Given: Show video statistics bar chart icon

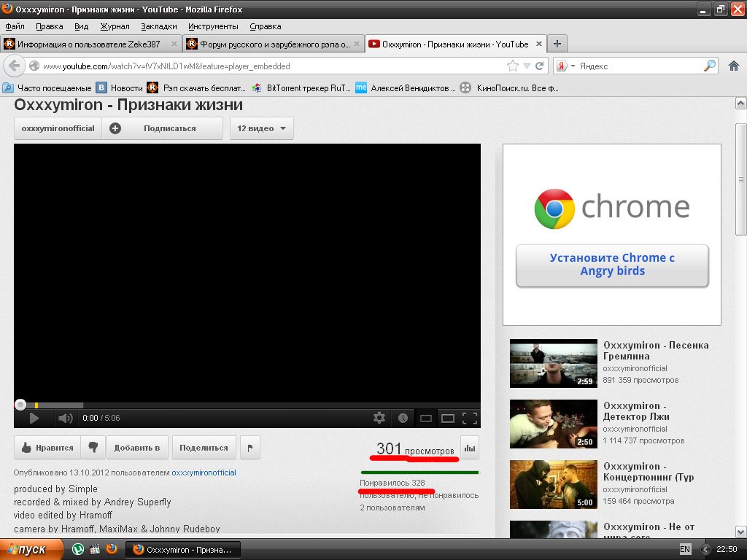Looking at the screenshot, I should pos(470,447).
